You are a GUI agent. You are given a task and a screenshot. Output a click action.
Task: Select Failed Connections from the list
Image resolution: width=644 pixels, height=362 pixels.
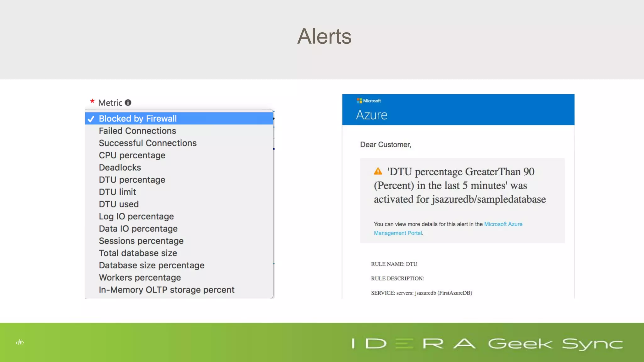179,131
